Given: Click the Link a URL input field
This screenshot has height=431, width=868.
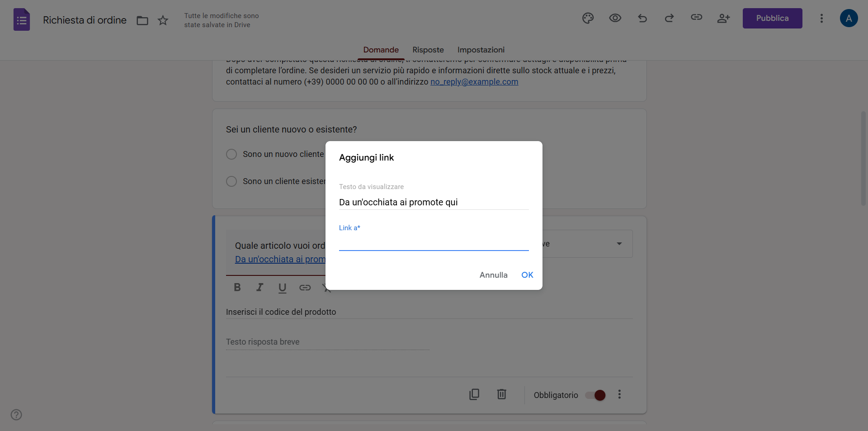Looking at the screenshot, I should click(x=434, y=243).
